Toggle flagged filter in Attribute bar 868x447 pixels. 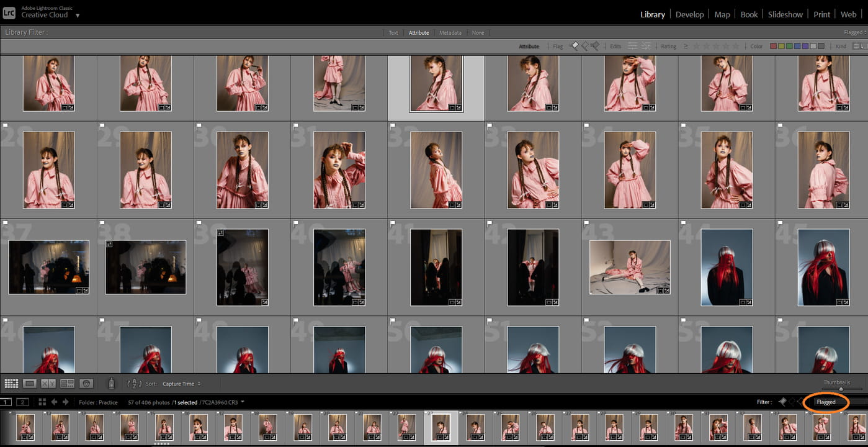[x=575, y=46]
